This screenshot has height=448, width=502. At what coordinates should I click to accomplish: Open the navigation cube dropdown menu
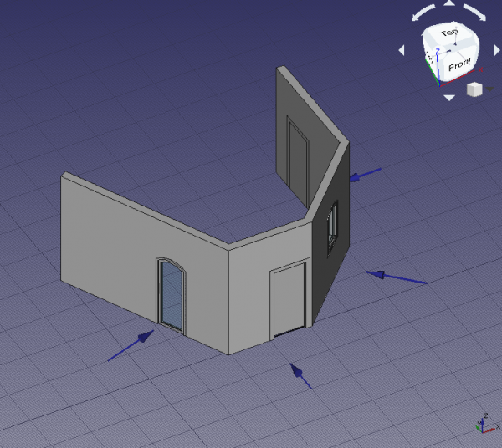(x=489, y=89)
